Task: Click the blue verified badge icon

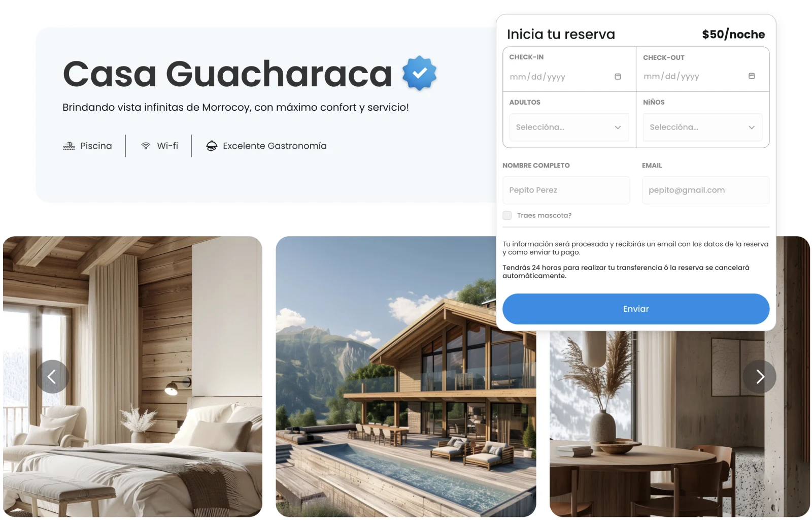Action: click(419, 74)
